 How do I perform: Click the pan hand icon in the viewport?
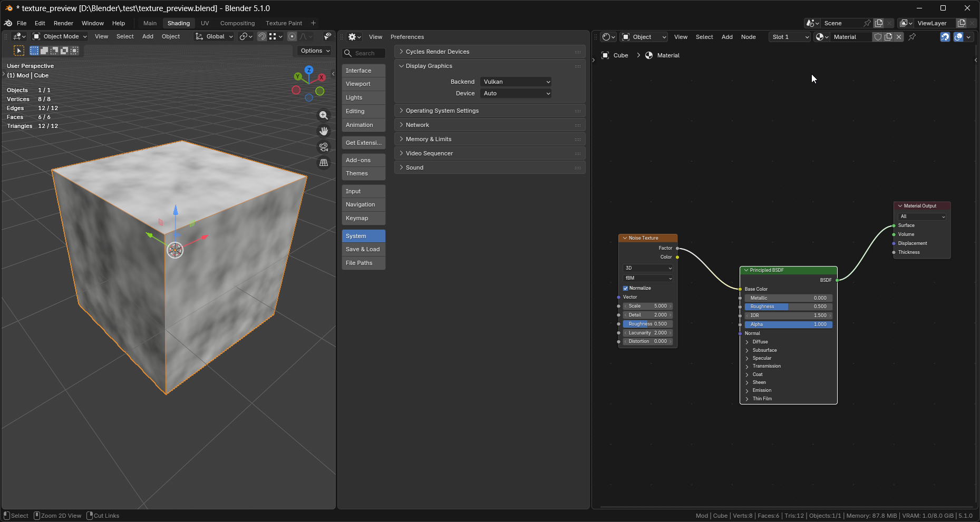pos(324,131)
